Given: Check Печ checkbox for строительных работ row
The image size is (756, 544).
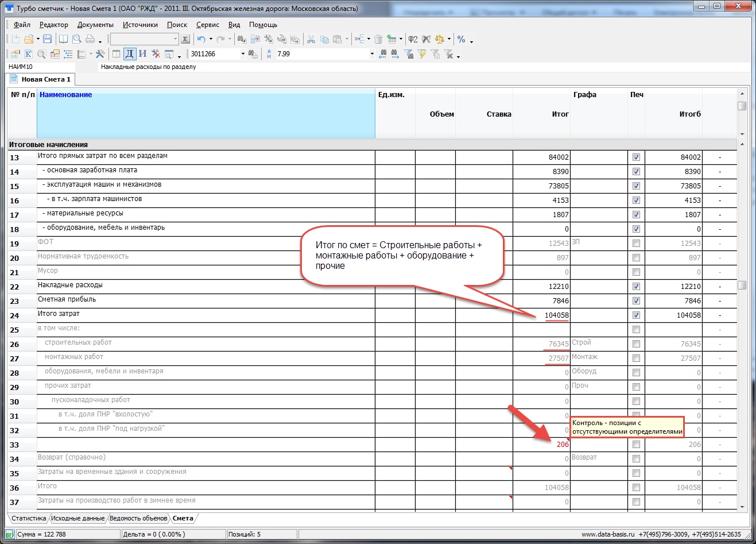Looking at the screenshot, I should [x=636, y=344].
